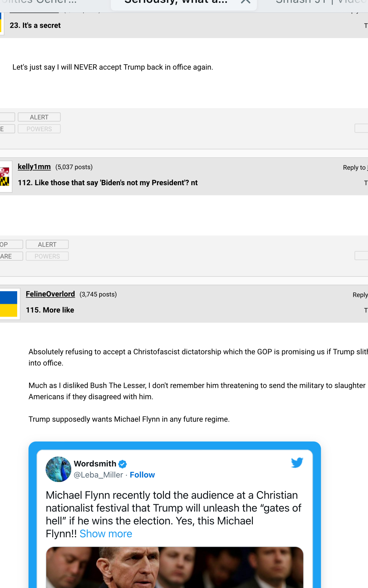Select post title '115. More like'

coord(50,310)
